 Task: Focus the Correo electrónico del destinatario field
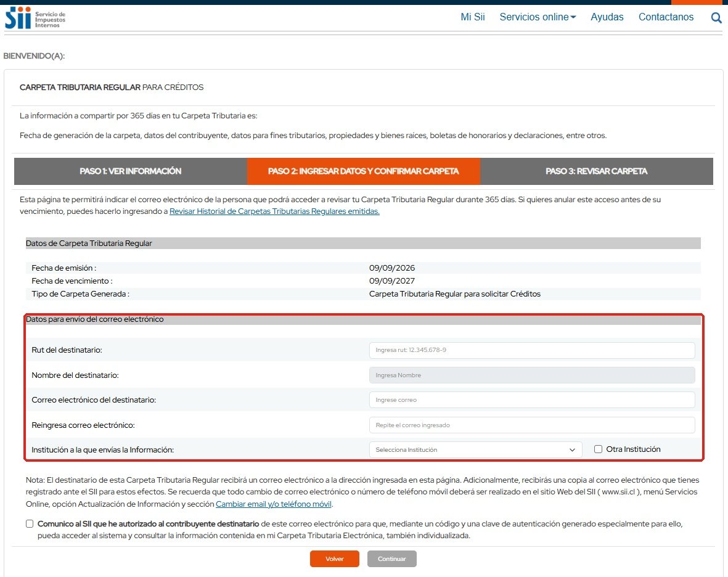coord(532,399)
